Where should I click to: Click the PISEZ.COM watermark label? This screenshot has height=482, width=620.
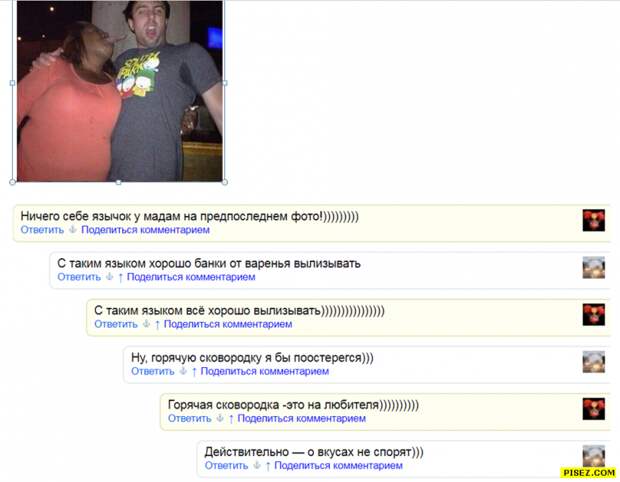589,472
